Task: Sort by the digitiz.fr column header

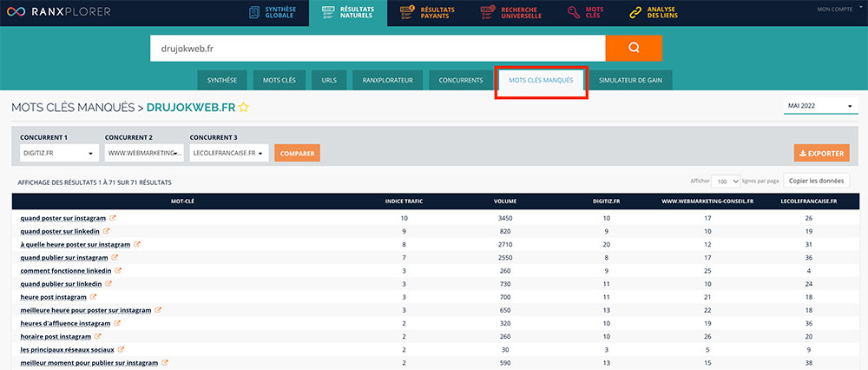Action: [x=606, y=201]
